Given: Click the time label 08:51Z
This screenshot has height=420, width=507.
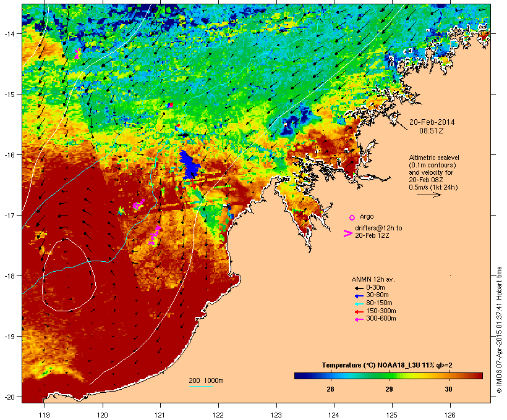Looking at the screenshot, I should 432,131.
